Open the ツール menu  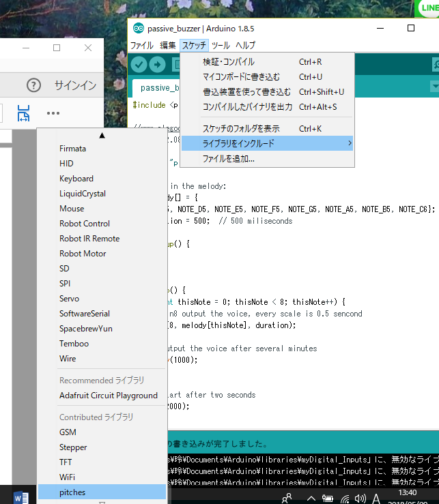(221, 45)
